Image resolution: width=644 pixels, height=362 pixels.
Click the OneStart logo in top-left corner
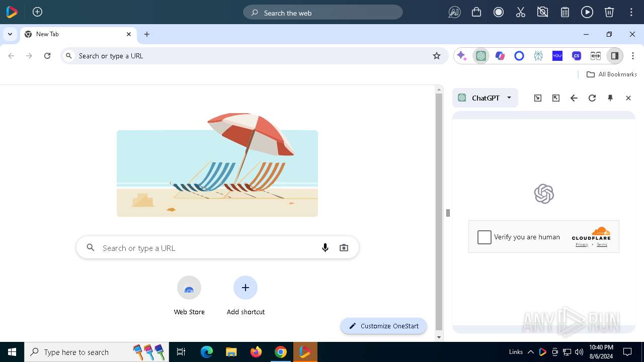[x=12, y=12]
